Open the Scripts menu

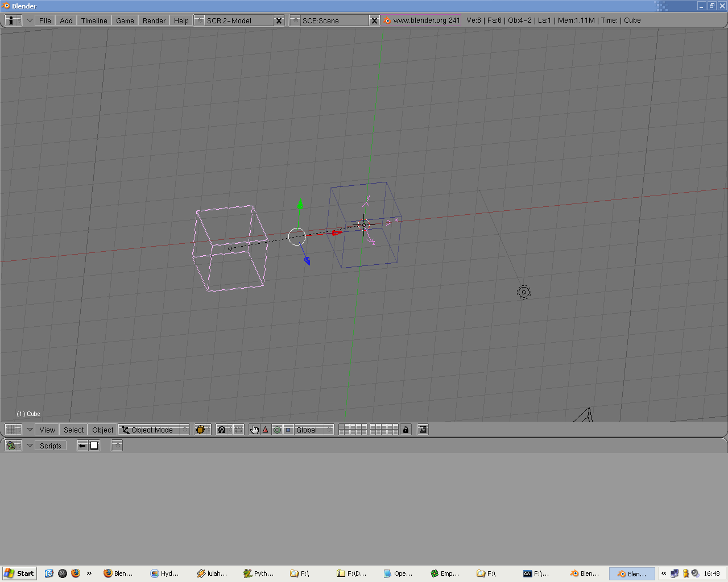click(50, 446)
